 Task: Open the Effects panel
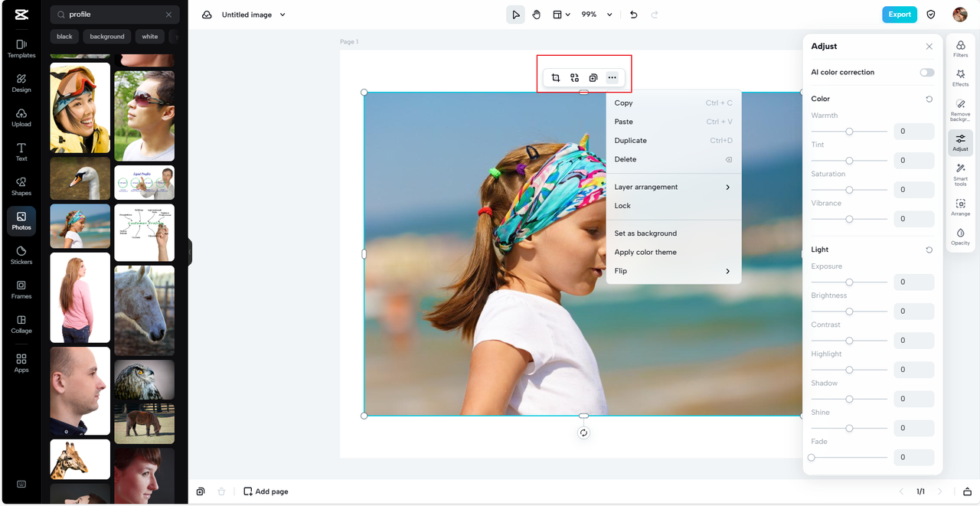[960, 78]
